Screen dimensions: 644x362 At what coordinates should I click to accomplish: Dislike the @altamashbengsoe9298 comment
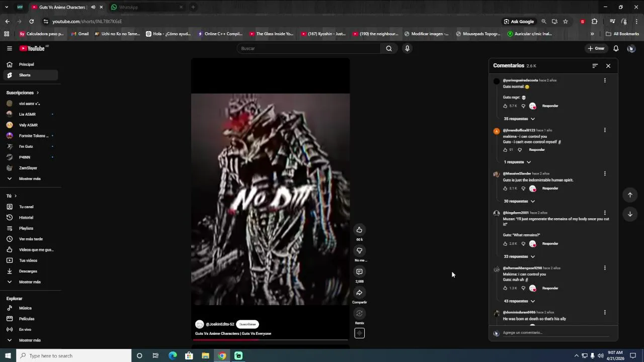[523, 289]
